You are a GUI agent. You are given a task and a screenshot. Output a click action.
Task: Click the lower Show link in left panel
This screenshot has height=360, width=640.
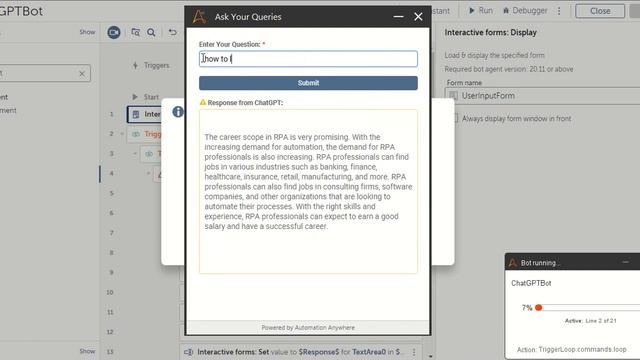(87, 351)
